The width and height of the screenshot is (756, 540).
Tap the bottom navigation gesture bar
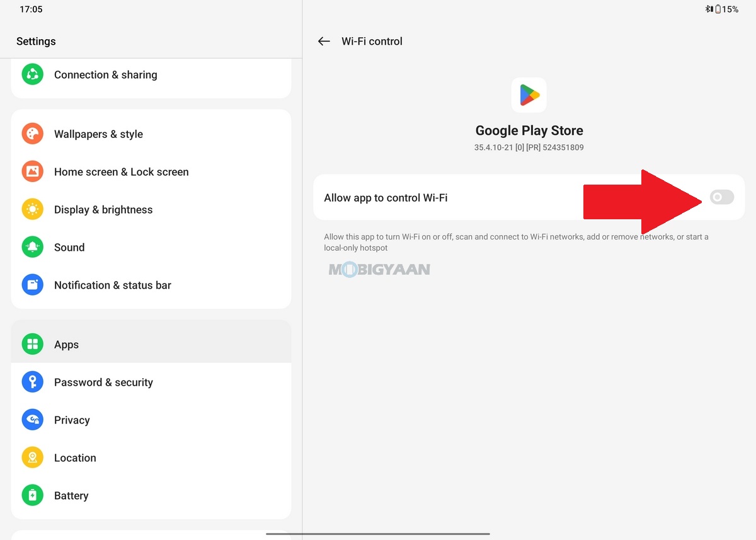(378, 534)
